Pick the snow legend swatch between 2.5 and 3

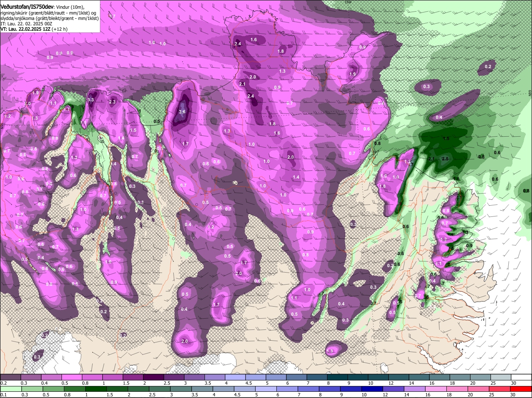click(173, 377)
